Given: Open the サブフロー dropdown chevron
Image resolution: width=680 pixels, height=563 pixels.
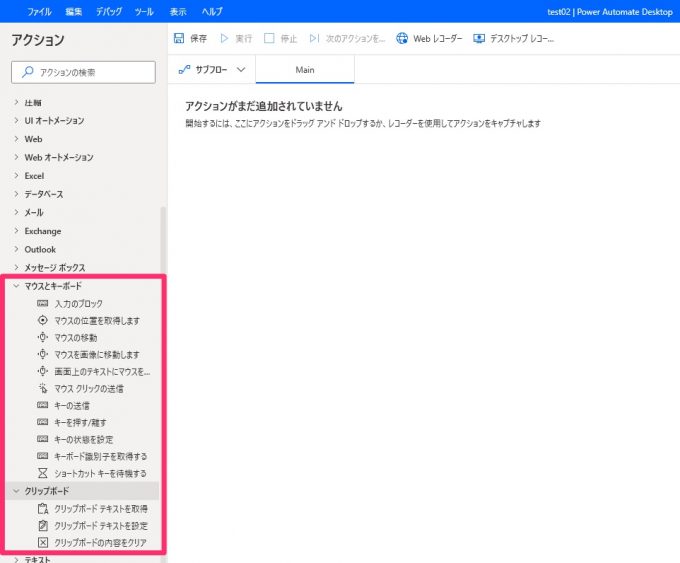Looking at the screenshot, I should (x=241, y=69).
